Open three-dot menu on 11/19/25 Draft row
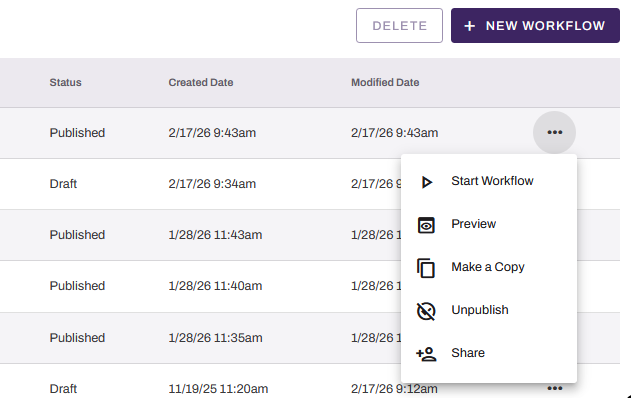This screenshot has width=631, height=398. (555, 388)
